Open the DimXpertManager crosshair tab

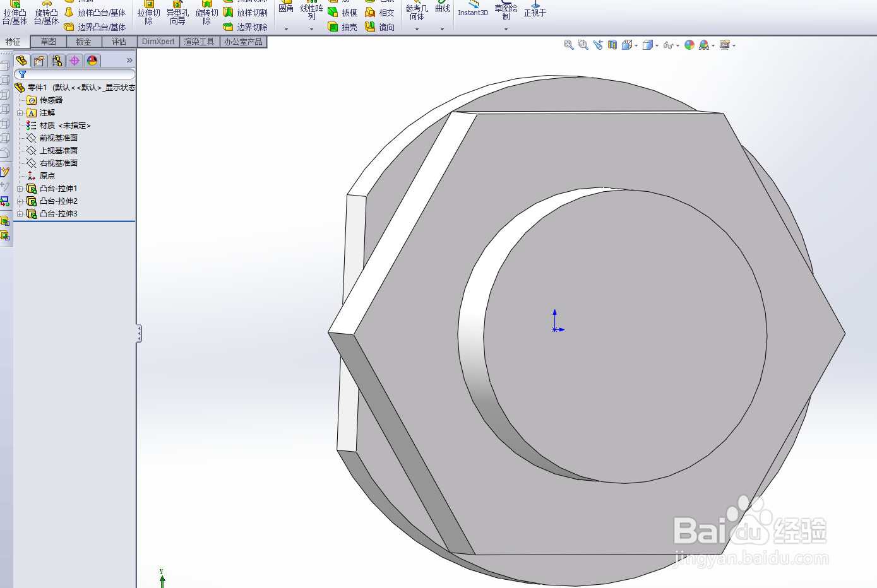pos(75,61)
